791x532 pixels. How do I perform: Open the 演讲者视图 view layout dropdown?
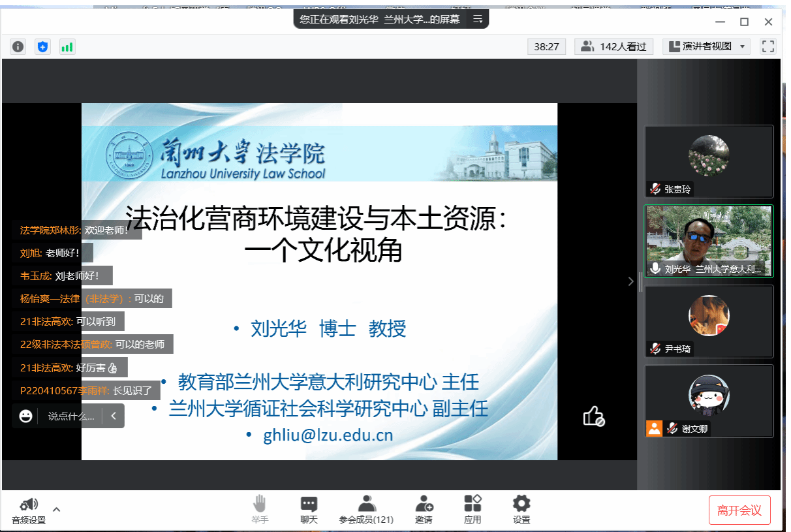click(707, 46)
